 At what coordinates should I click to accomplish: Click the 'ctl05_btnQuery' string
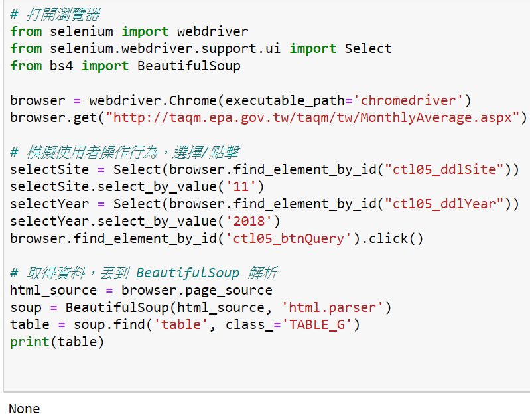(289, 238)
